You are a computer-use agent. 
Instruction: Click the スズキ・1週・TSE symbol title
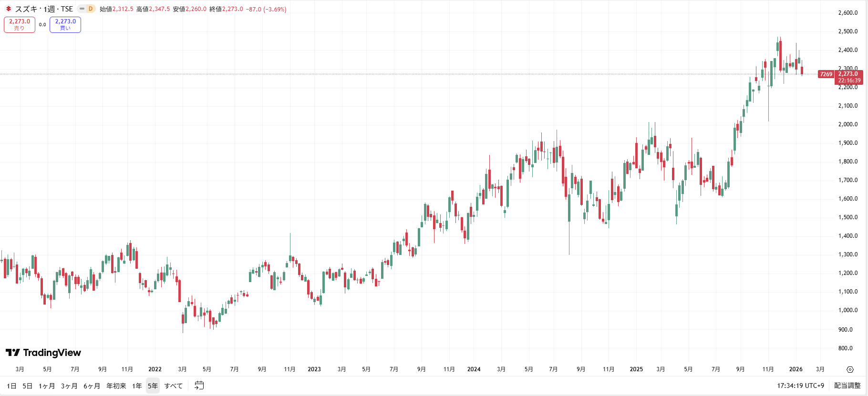coord(44,9)
